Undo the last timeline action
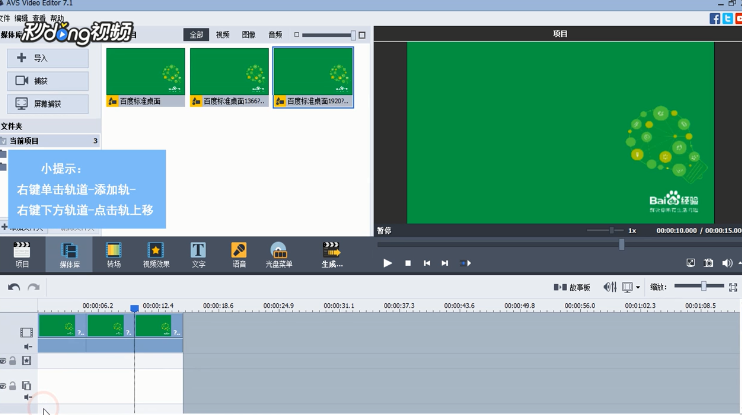 coord(14,287)
